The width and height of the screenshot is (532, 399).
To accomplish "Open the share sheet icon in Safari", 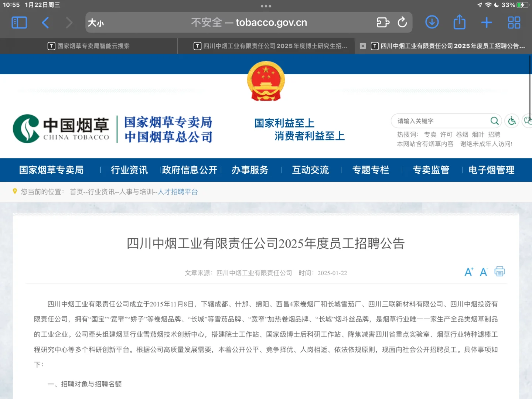I will (x=459, y=22).
